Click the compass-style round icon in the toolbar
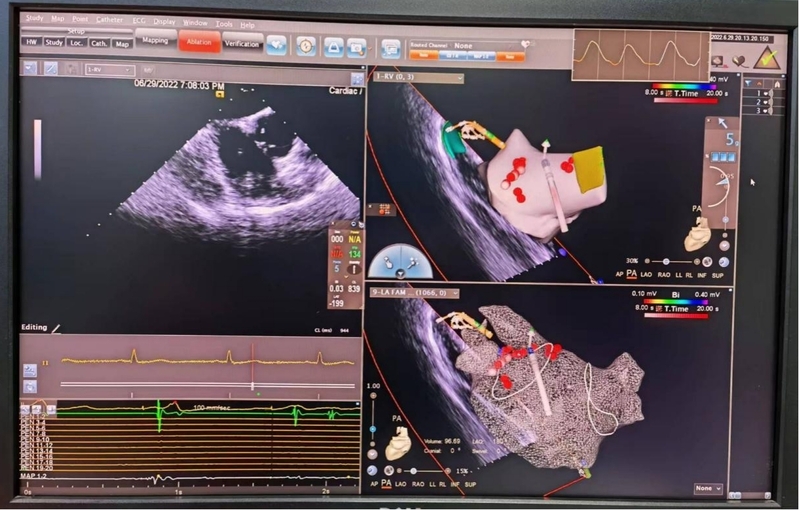799x510 pixels. tap(305, 45)
